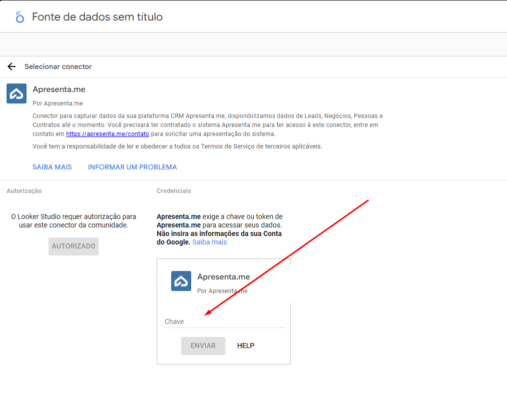
Task: Click the Apresenta.me logo inside the credentials card
Action: (x=181, y=281)
